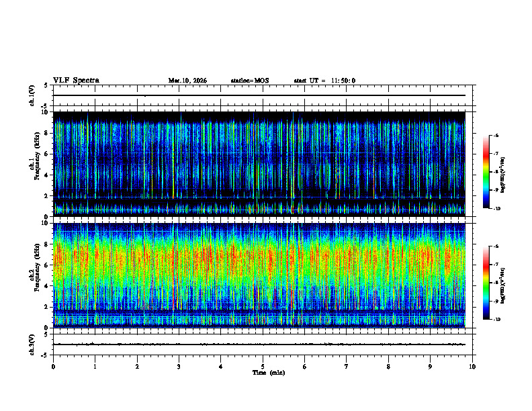532x411 pixels.
Task: Select the 'start UT = 11:50: 0' text
Action: click(x=324, y=81)
